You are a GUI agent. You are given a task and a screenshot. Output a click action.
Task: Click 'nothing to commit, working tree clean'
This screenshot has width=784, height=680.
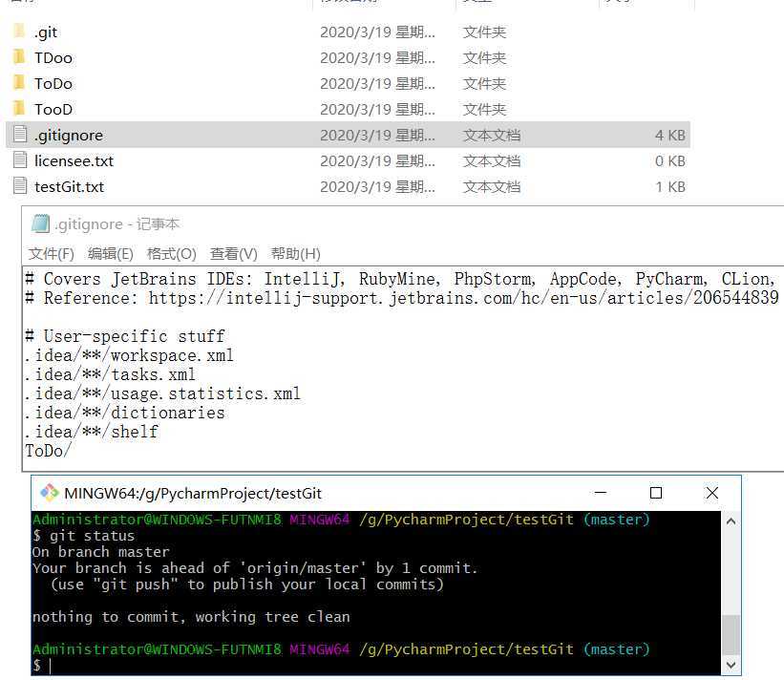coord(191,617)
